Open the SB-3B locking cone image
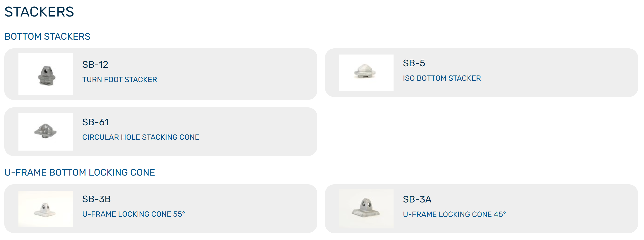Screen dimensions: 644x240 (x=45, y=209)
